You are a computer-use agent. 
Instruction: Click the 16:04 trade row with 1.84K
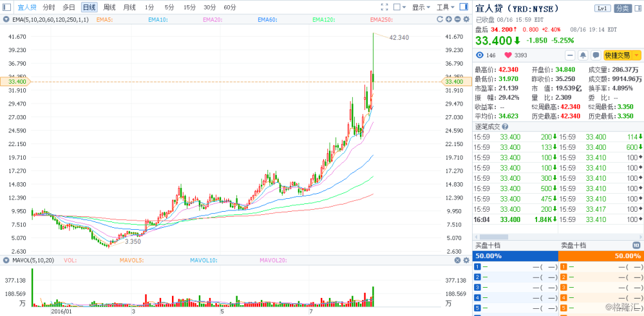(515, 219)
